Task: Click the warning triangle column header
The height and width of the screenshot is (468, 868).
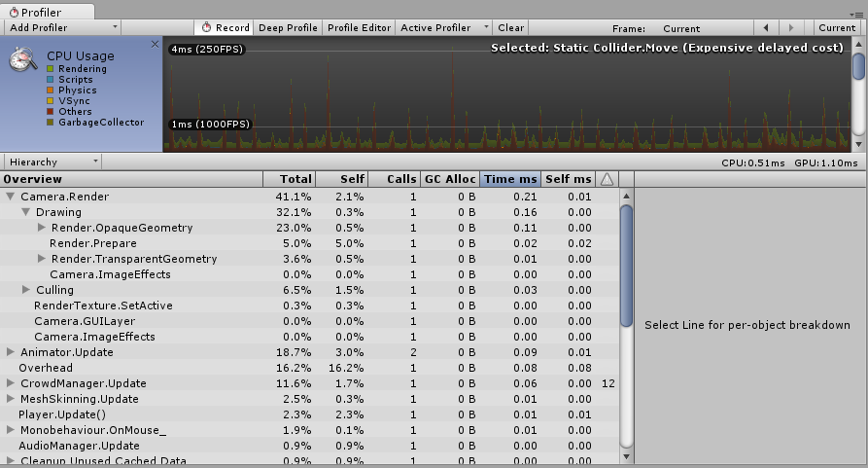Action: pos(608,179)
